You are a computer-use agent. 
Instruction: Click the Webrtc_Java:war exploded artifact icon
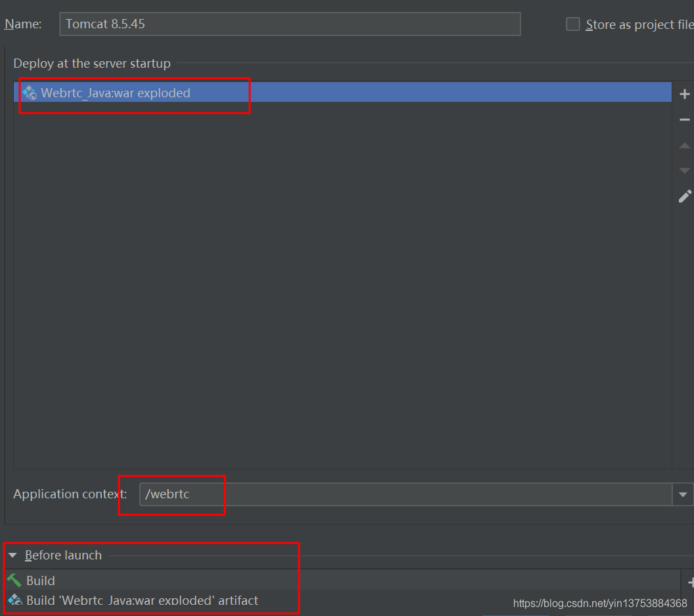(30, 93)
